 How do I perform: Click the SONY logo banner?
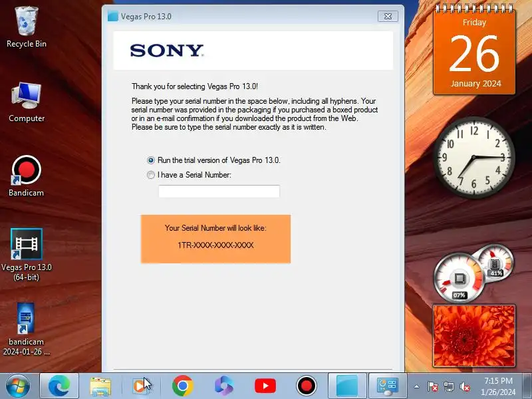[x=253, y=51]
